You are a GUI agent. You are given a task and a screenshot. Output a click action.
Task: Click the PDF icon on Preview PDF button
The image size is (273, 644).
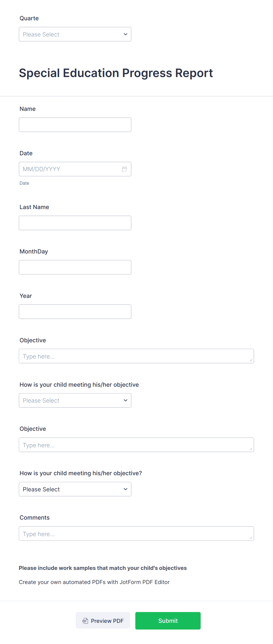[85, 620]
